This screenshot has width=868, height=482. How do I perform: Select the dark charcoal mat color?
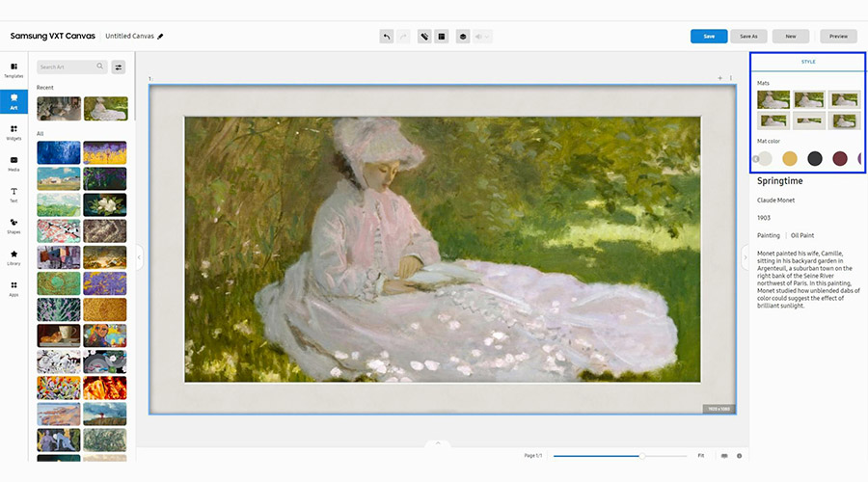tap(815, 159)
